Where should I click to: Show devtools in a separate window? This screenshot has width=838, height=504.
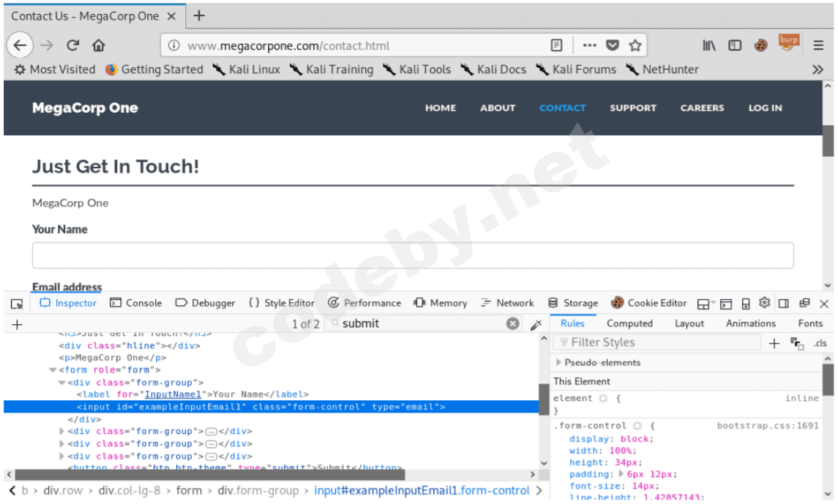coord(804,304)
